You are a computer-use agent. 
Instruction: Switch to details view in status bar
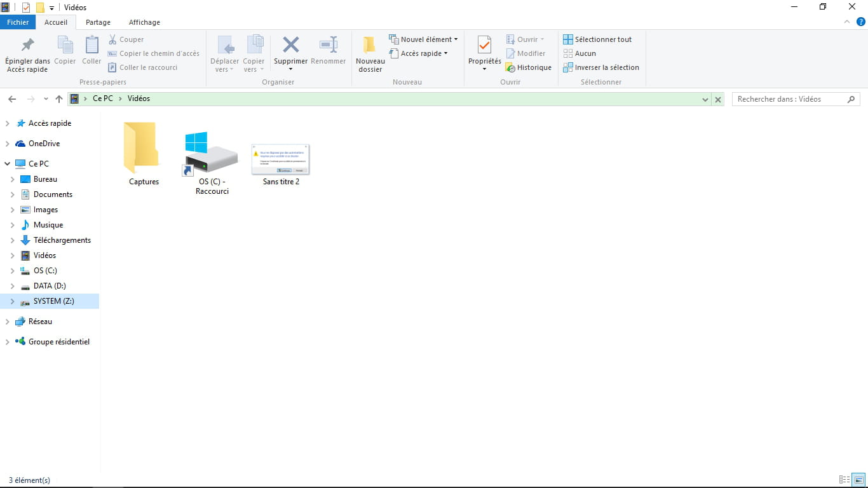pyautogui.click(x=844, y=480)
